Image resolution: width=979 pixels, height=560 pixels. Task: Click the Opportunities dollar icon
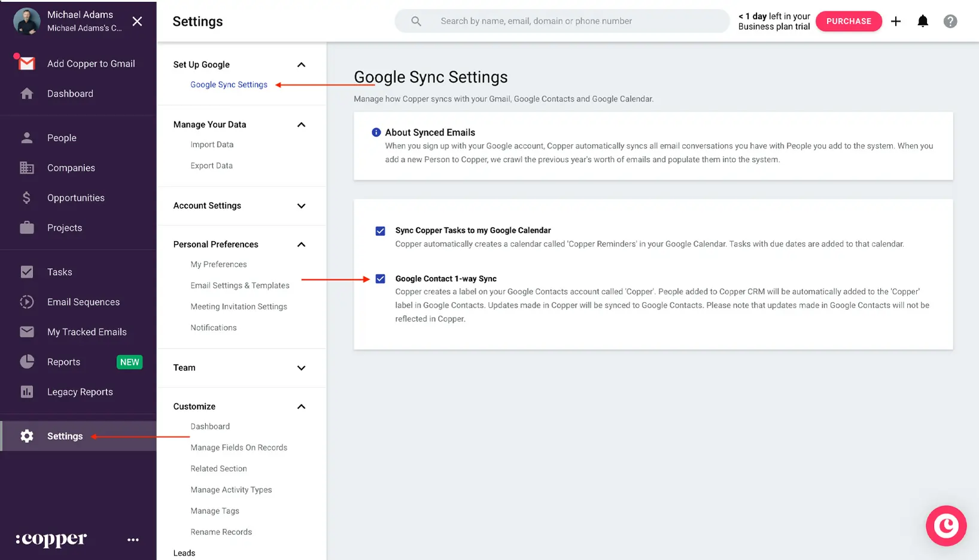pyautogui.click(x=26, y=197)
